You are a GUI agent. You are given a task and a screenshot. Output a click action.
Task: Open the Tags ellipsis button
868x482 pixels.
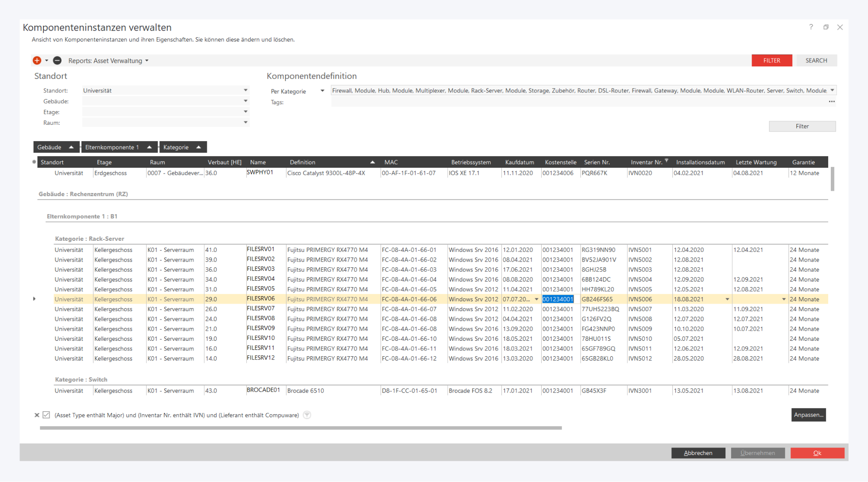point(832,102)
